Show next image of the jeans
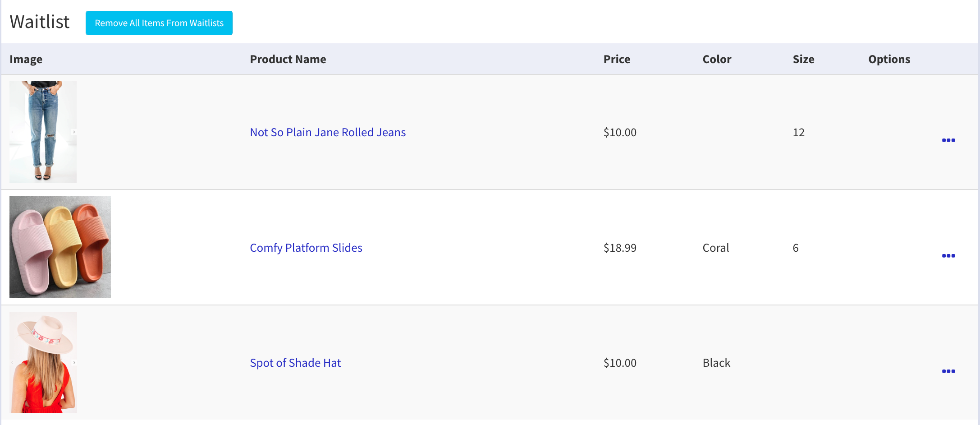Viewport: 980px width, 425px height. pos(74,132)
